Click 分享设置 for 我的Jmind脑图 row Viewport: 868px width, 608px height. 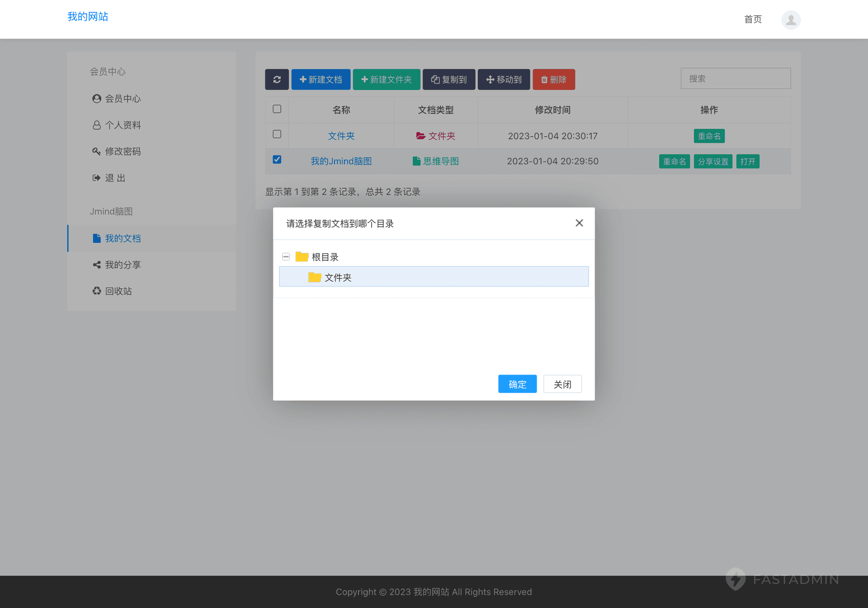click(712, 161)
